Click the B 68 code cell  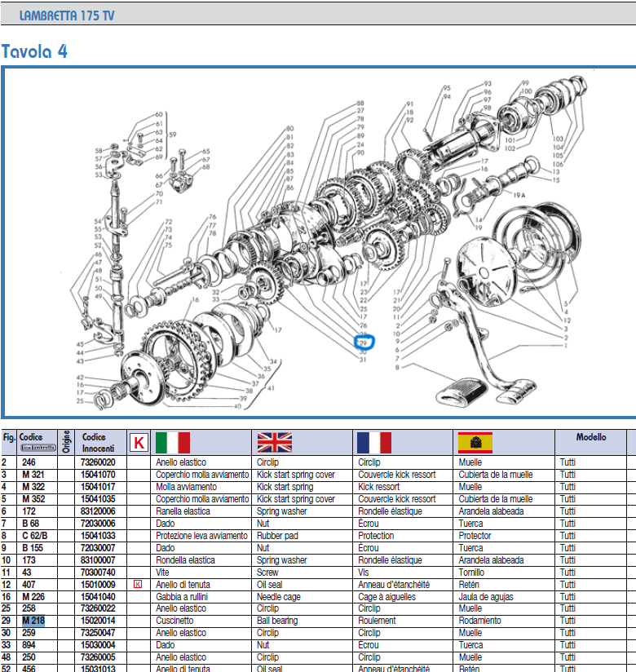pyautogui.click(x=30, y=524)
